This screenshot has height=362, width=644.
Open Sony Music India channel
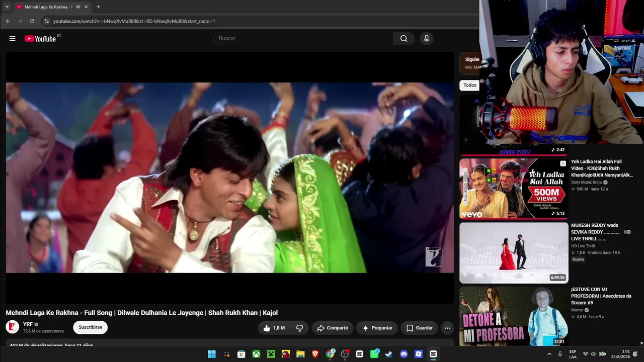coord(586,183)
